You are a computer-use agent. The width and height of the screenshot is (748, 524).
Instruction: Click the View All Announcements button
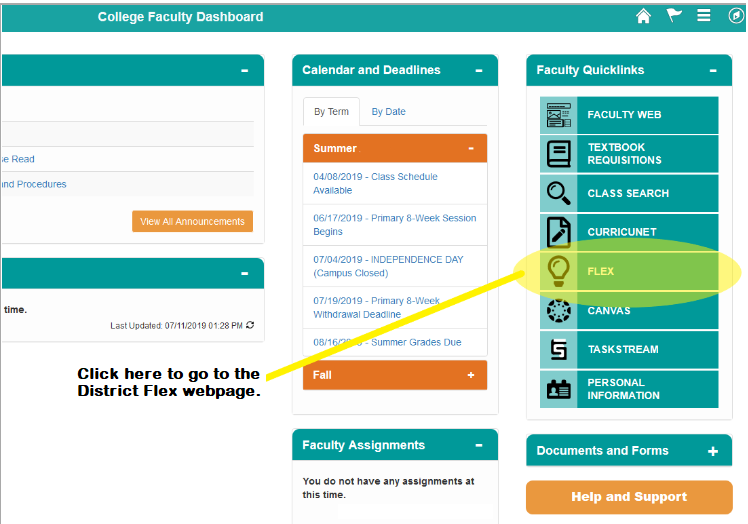[192, 221]
